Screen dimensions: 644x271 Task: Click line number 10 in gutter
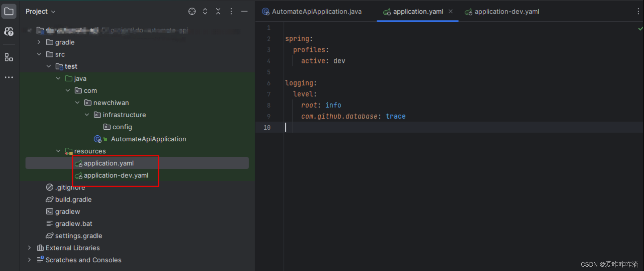coord(267,127)
